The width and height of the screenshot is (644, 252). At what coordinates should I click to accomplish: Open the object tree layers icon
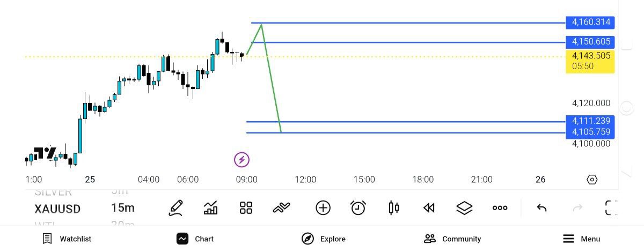tap(464, 208)
